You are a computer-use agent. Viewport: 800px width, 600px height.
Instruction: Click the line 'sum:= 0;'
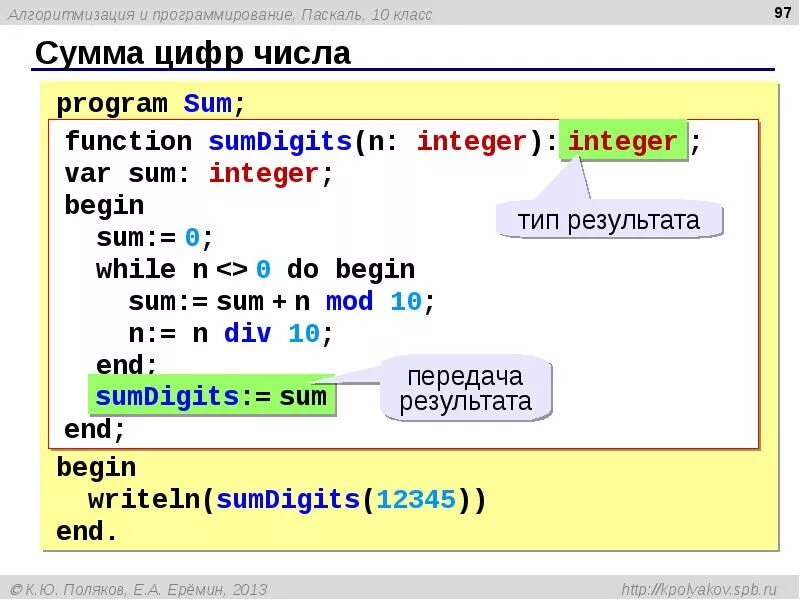(154, 238)
